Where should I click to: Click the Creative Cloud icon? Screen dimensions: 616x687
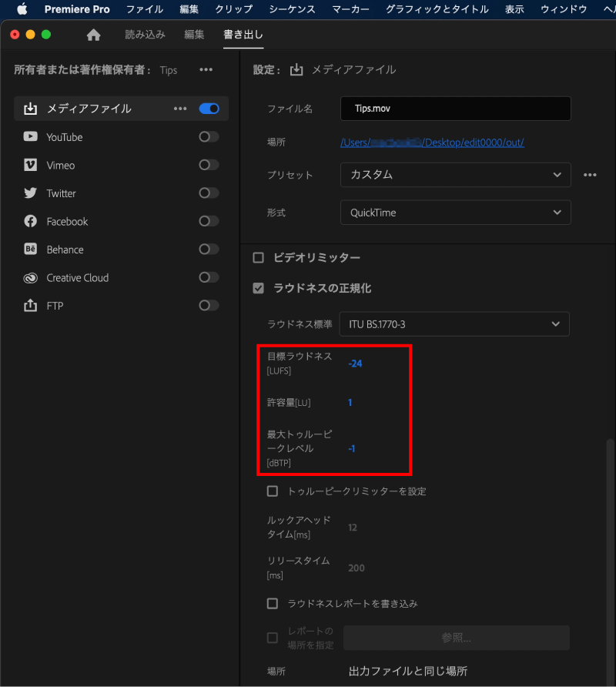30,278
